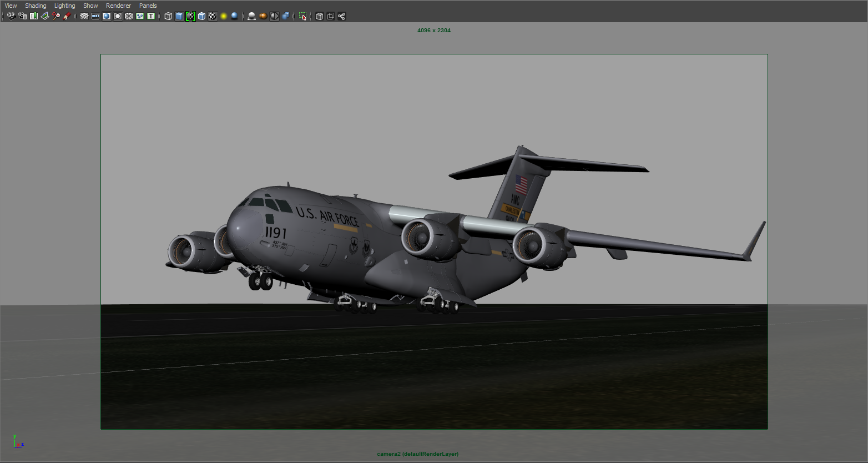Image resolution: width=868 pixels, height=463 pixels.
Task: Toggle Multisample Anti-aliasing icon
Action: [x=274, y=16]
